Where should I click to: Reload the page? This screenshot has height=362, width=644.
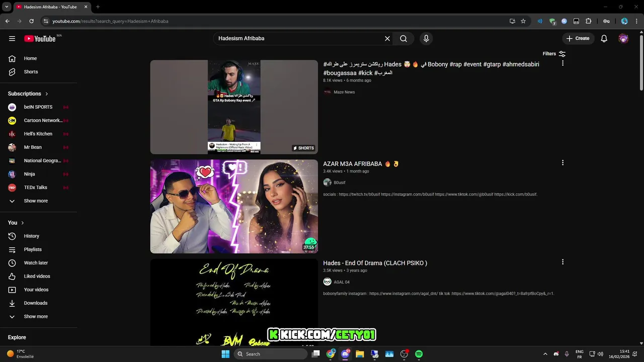click(x=32, y=21)
